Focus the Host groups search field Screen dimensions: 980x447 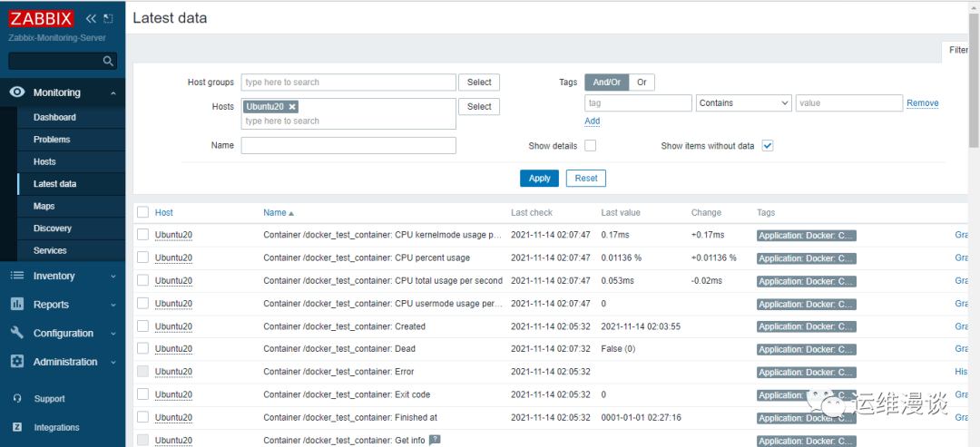(x=348, y=82)
